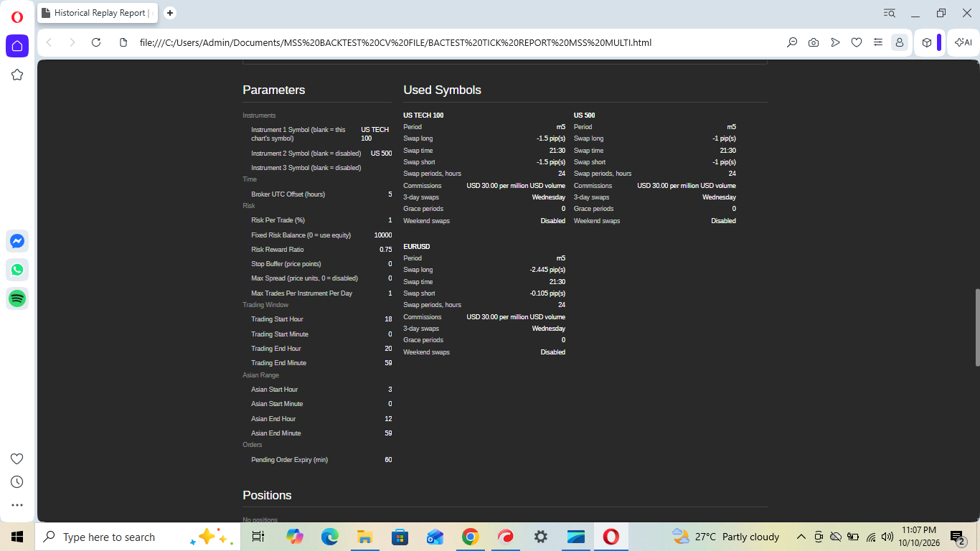Open the Opera main menu logo
Screen dimensions: 980x551
coord(17,17)
